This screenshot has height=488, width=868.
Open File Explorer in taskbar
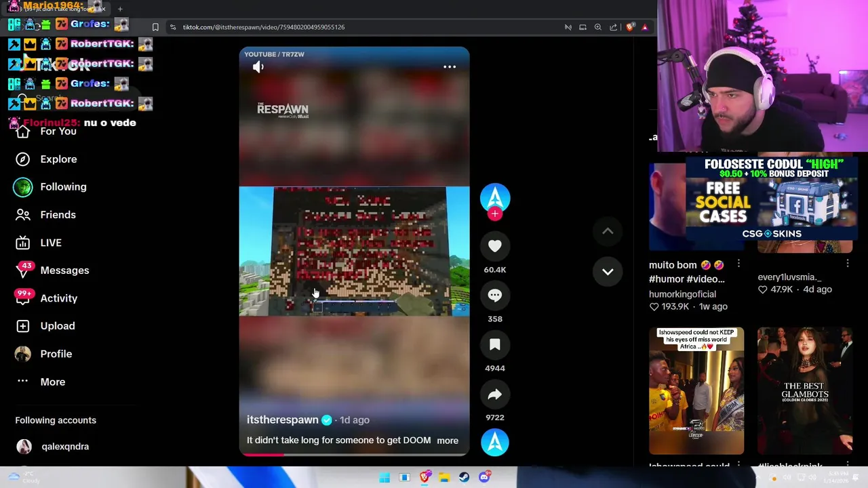pos(444,478)
